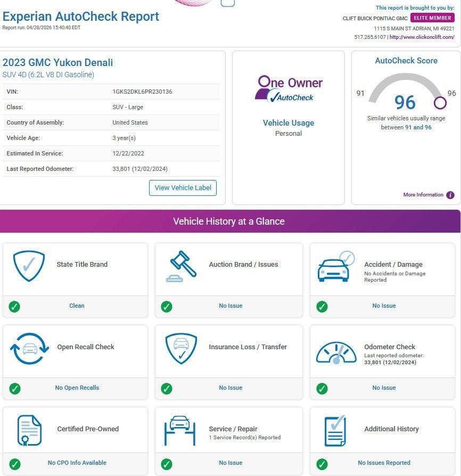
Task: Click the Accident / Damage car icon
Action: click(x=335, y=267)
